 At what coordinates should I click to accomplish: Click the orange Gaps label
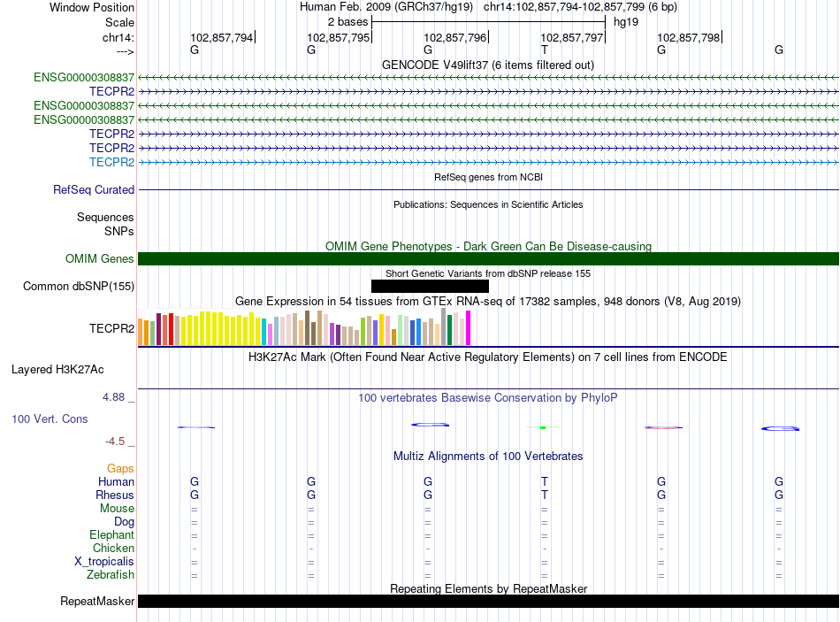pyautogui.click(x=120, y=469)
